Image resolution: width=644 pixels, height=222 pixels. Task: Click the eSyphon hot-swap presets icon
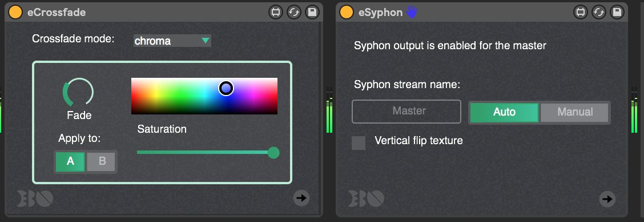pyautogui.click(x=599, y=12)
